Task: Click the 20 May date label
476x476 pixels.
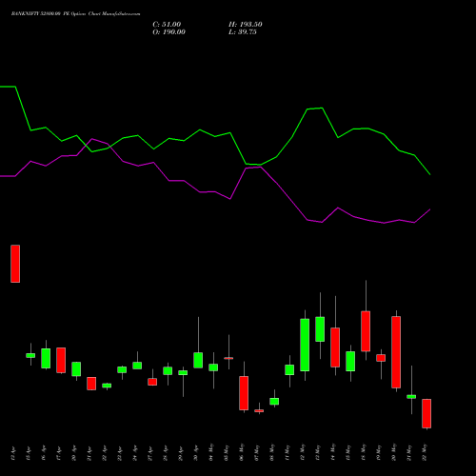Action: coord(394,452)
